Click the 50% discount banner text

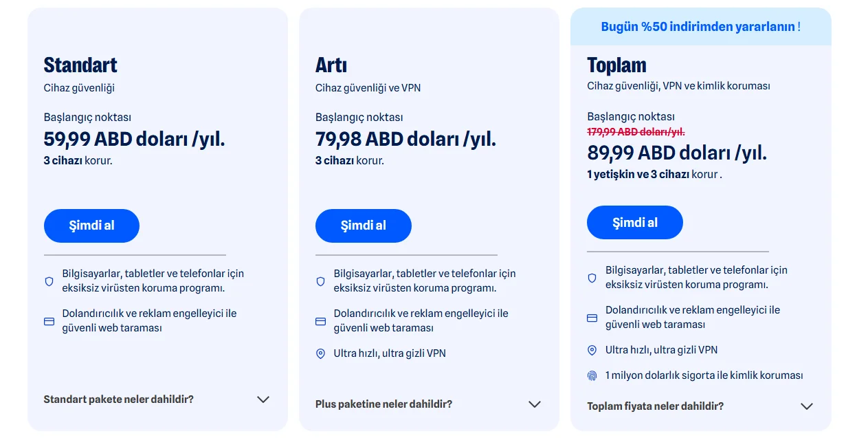click(700, 27)
